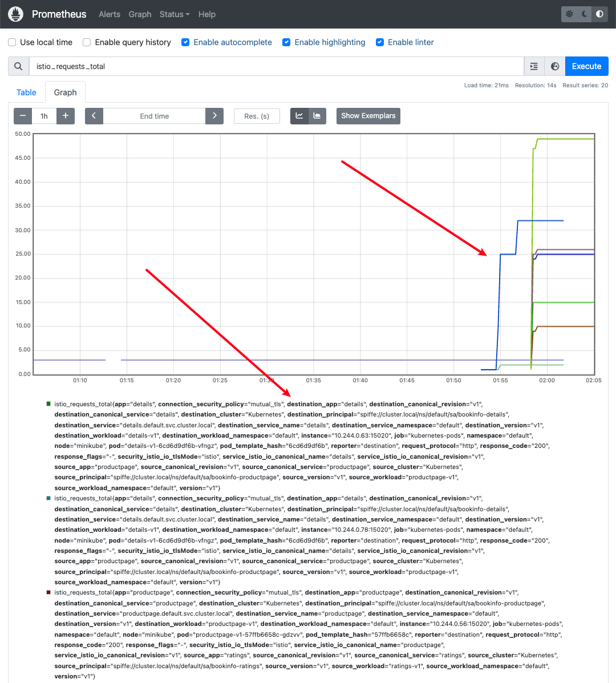
Task: Disable the Enable autocomplete checkbox
Action: (x=185, y=42)
